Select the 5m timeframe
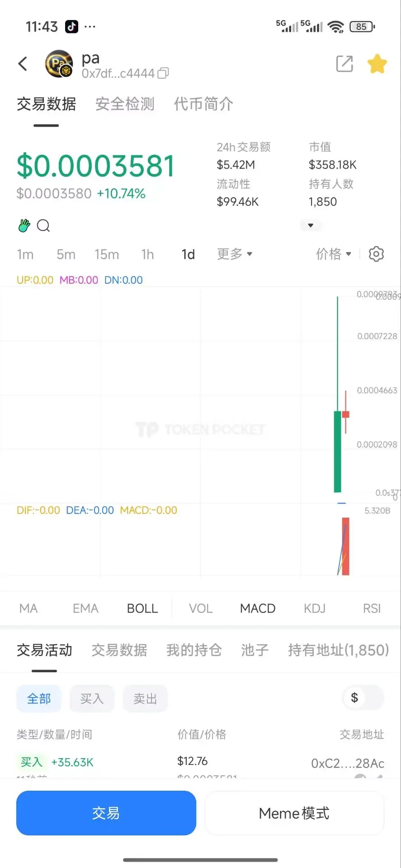This screenshot has width=401, height=868. pyautogui.click(x=66, y=255)
